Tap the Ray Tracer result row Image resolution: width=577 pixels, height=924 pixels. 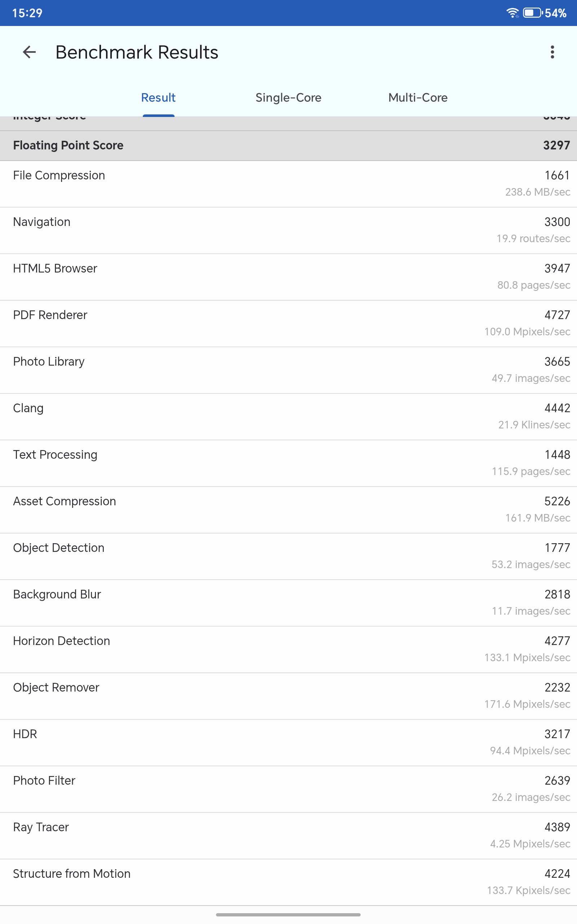tap(288, 836)
